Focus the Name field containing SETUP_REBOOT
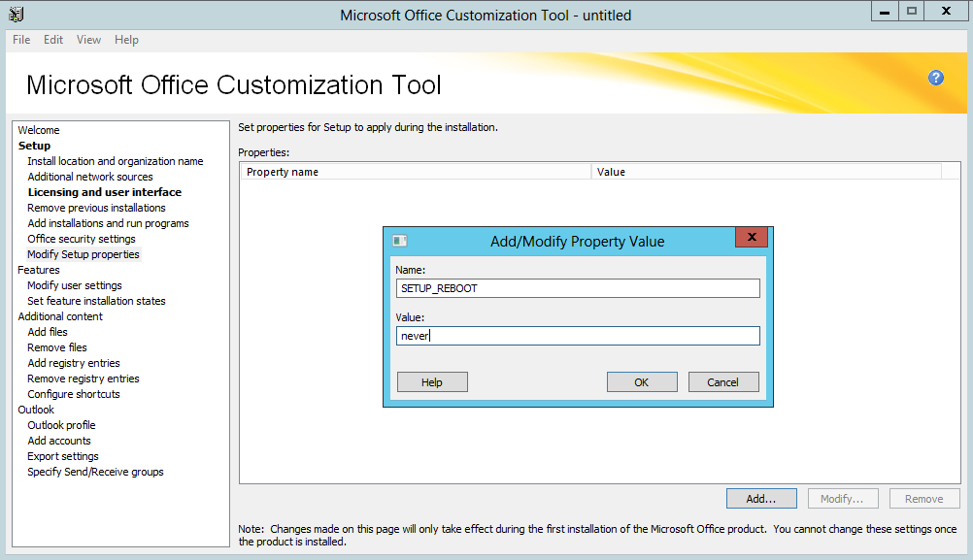The width and height of the screenshot is (973, 560). (578, 288)
